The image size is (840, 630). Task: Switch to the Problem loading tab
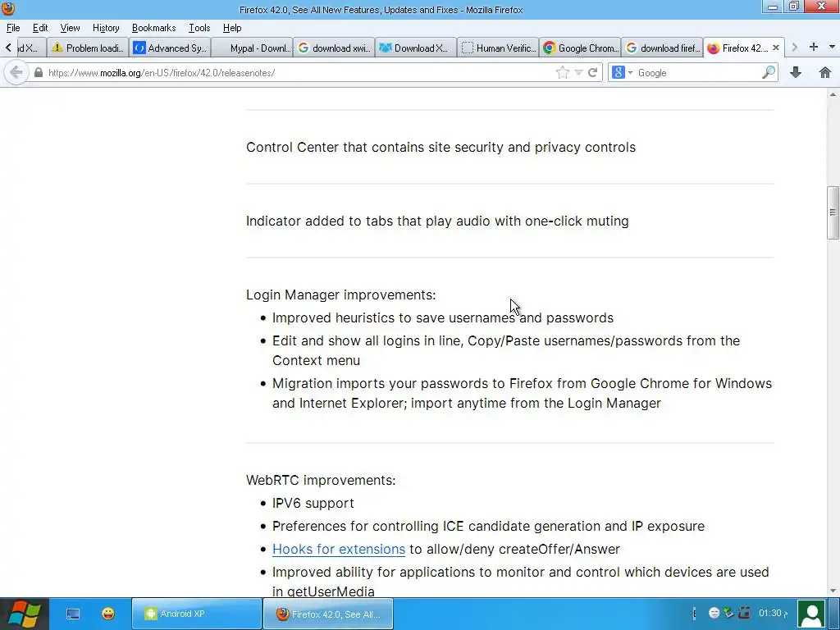tap(88, 48)
